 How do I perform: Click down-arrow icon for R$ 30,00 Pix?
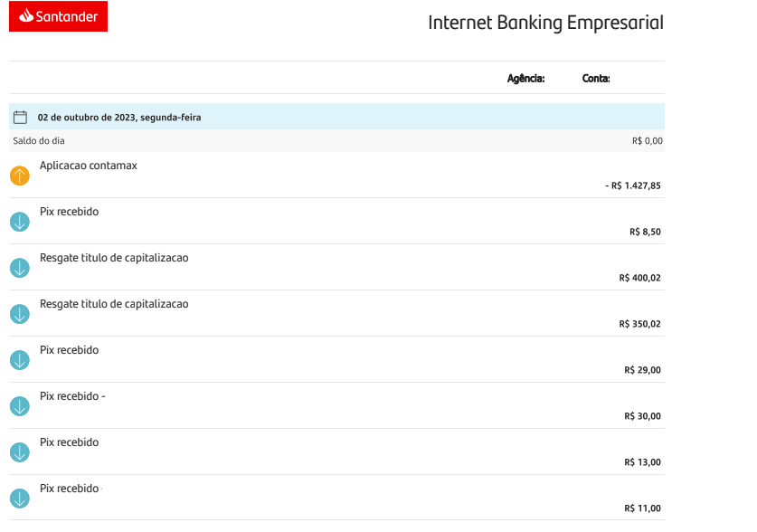[x=20, y=406]
